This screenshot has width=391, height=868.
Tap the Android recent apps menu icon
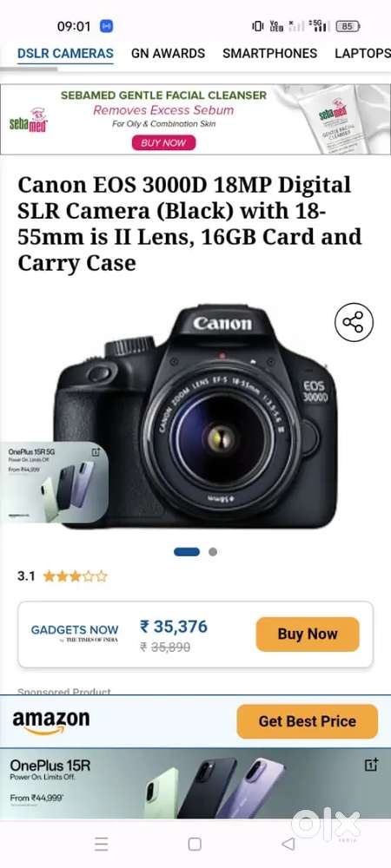click(x=102, y=844)
